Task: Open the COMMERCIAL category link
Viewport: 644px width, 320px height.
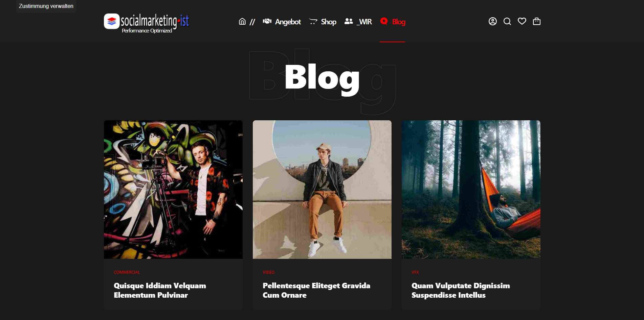Action: pyautogui.click(x=127, y=272)
